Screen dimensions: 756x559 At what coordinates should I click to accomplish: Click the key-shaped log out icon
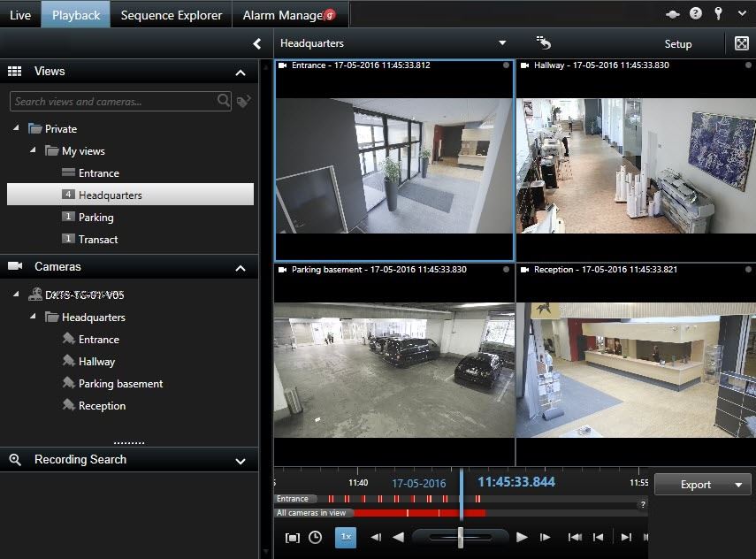click(719, 14)
